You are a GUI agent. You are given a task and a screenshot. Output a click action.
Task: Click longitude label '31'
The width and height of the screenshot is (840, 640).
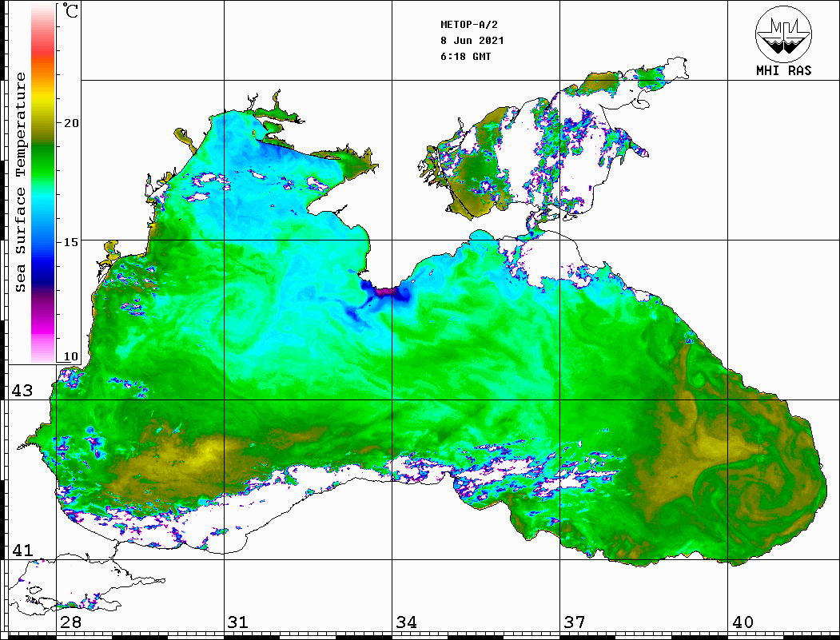[x=238, y=622]
